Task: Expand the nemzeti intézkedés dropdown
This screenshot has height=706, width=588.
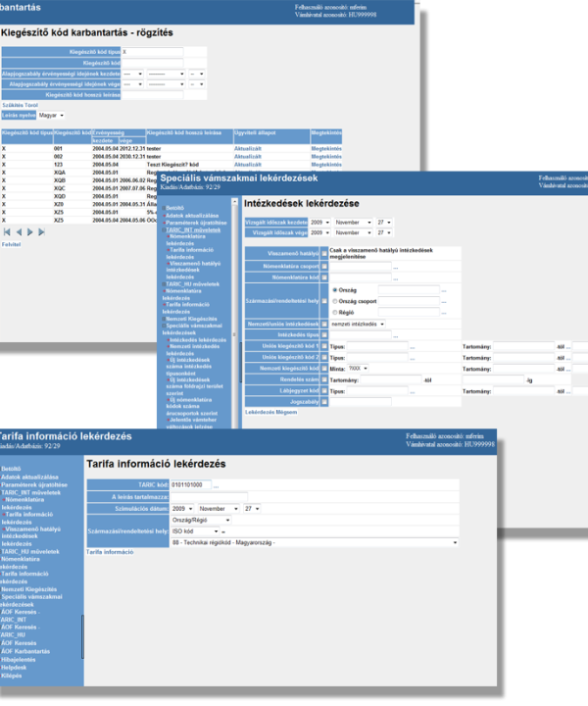Action: click(359, 324)
